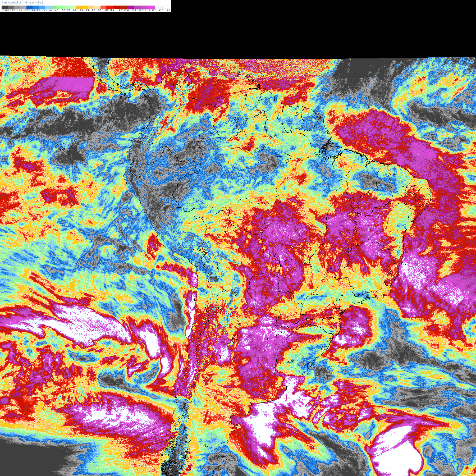Pick the blue swatch above the 3.0 label
The height and width of the screenshot is (476, 476).
pos(36,7)
